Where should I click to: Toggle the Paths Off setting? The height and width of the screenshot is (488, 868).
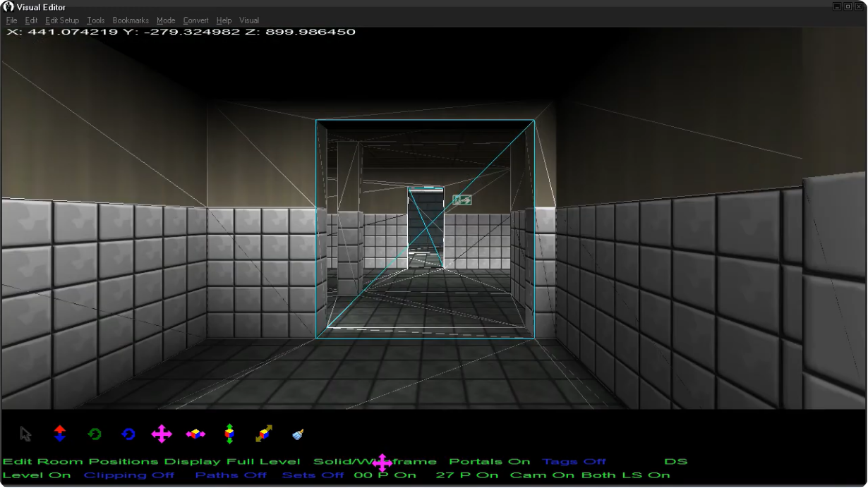(x=231, y=475)
